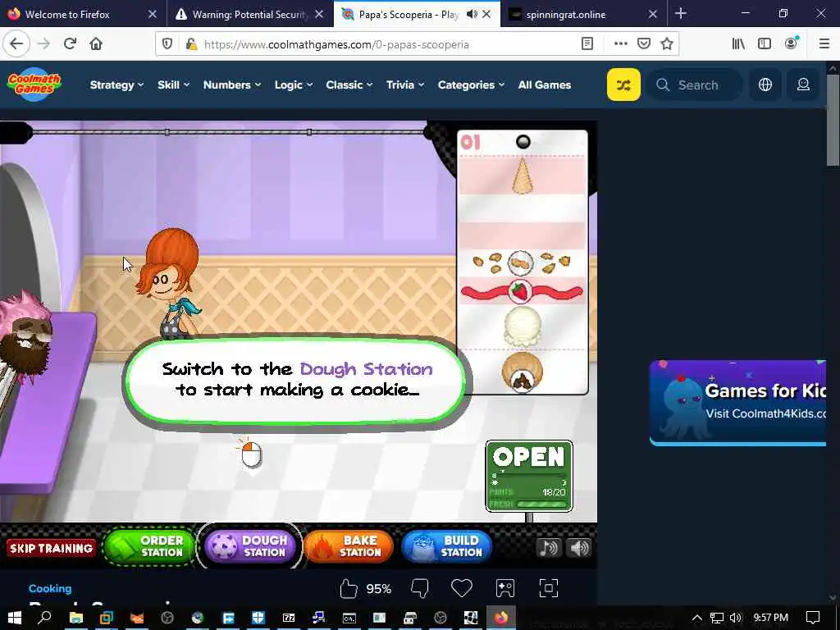
Task: Mute the Papa's Scooperia tab audio
Action: [472, 15]
